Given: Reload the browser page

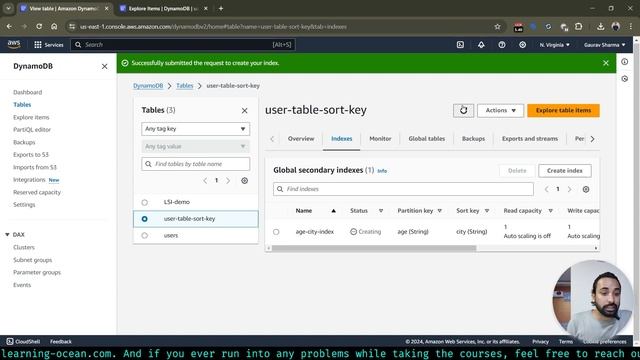Looking at the screenshot, I should point(39,26).
